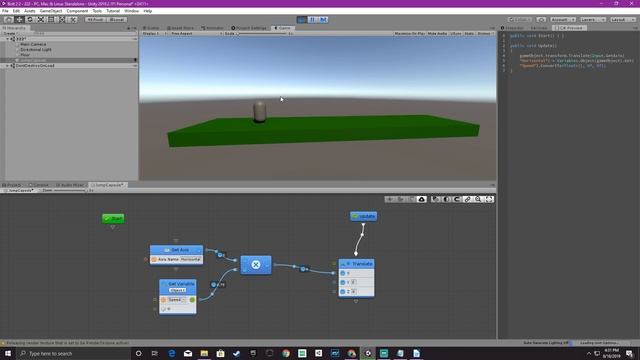
Task: Select Directional Light in Hierarchy
Action: click(x=36, y=49)
